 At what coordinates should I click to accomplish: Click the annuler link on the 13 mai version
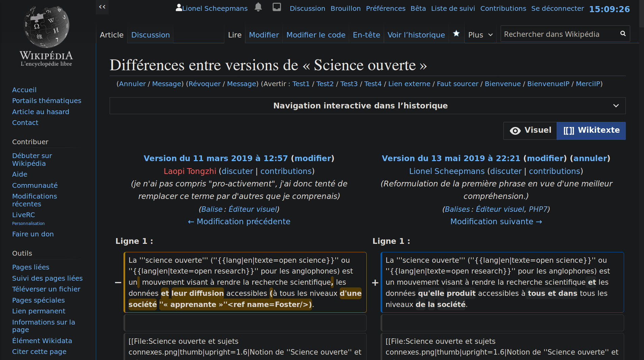[x=590, y=158]
